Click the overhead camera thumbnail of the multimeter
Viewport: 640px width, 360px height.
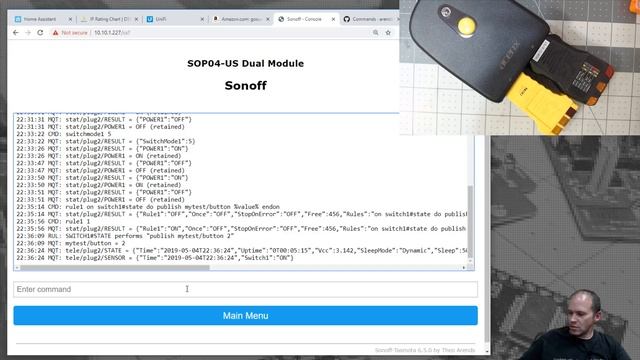click(x=520, y=67)
